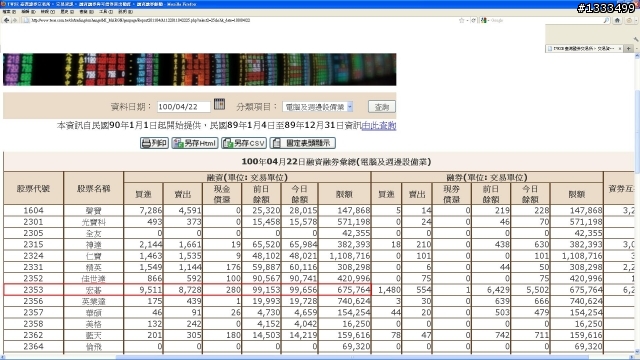Click into the Google search box

click(x=545, y=20)
